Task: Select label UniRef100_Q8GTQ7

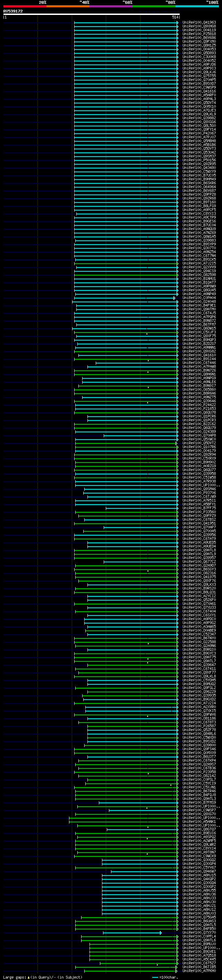Action: point(199,829)
